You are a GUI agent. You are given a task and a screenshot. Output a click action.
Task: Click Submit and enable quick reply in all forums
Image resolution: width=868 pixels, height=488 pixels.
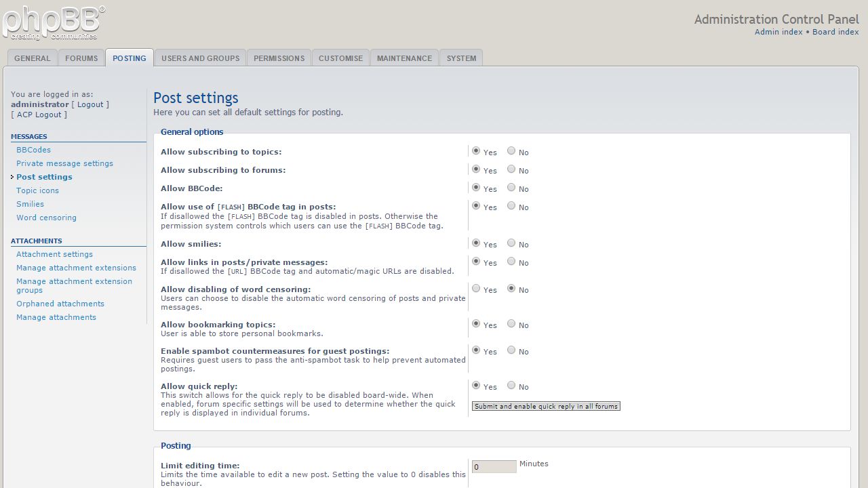click(546, 406)
